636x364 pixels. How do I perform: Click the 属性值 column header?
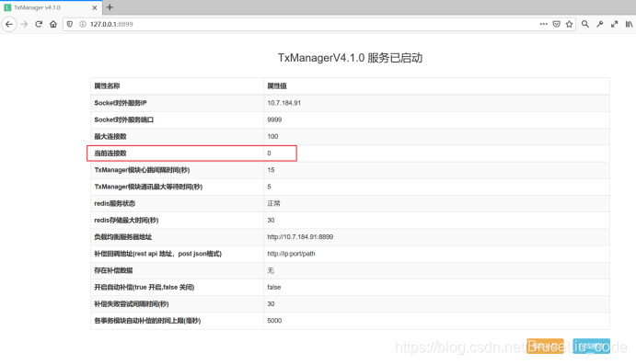click(x=277, y=85)
